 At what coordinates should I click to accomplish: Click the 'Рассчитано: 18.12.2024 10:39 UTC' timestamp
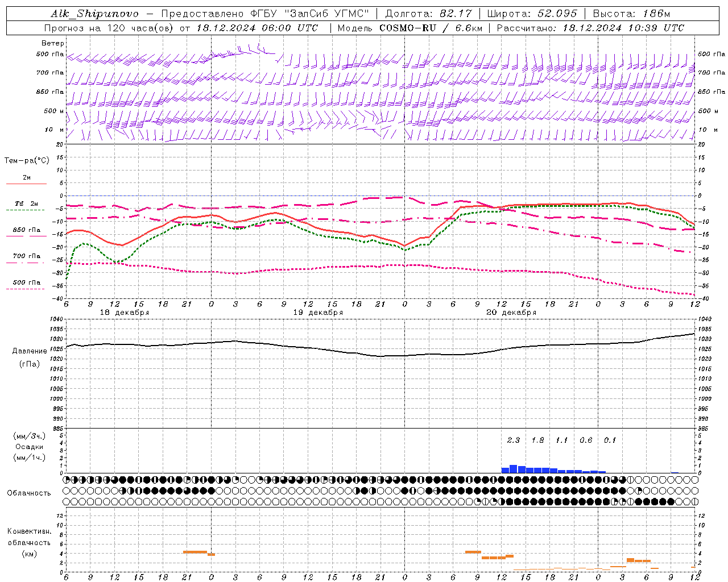pyautogui.click(x=590, y=28)
